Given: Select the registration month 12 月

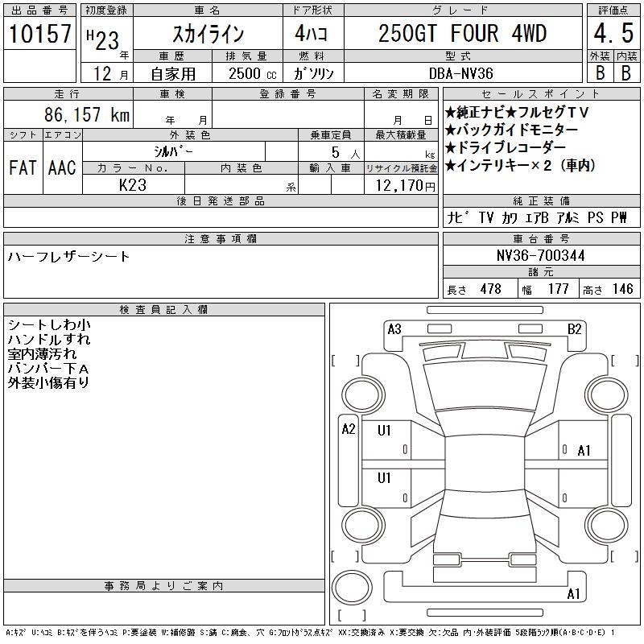Looking at the screenshot, I should tap(111, 74).
